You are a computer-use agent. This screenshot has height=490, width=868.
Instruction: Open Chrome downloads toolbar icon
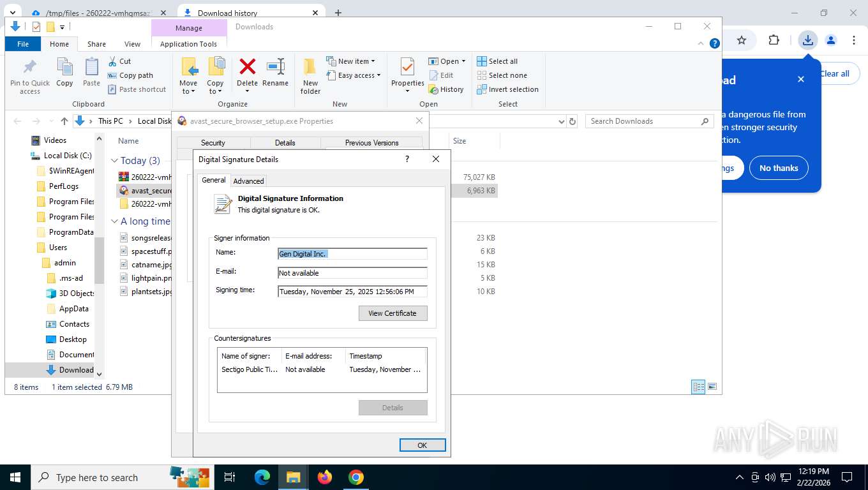[808, 40]
